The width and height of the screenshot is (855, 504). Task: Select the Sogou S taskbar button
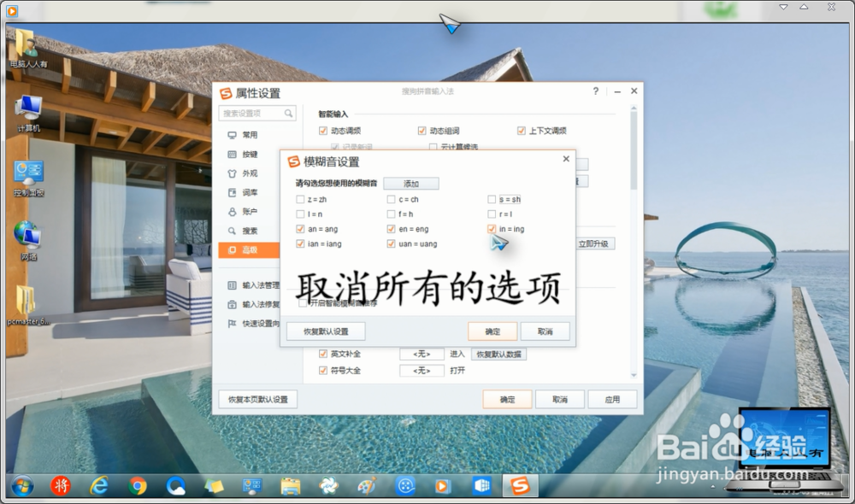click(x=520, y=485)
